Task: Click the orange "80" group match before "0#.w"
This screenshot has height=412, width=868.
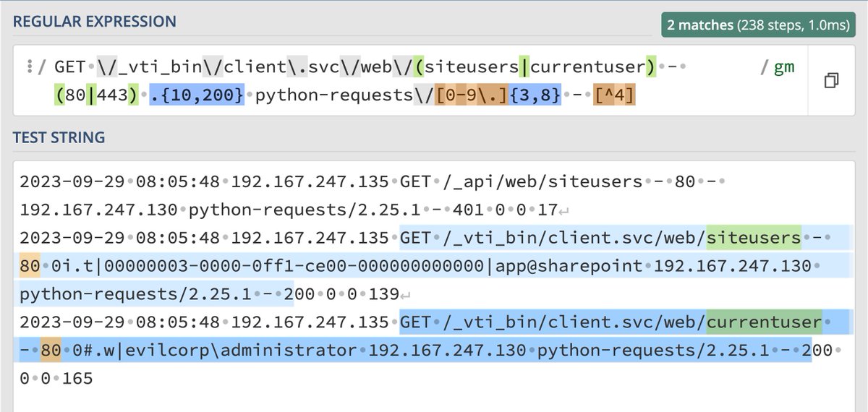Action: (x=51, y=351)
